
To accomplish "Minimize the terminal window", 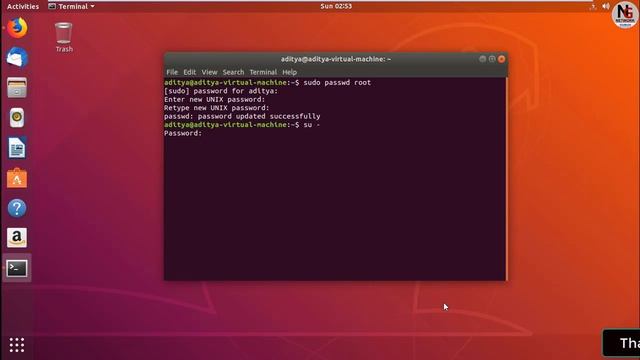I will pyautogui.click(x=482, y=59).
